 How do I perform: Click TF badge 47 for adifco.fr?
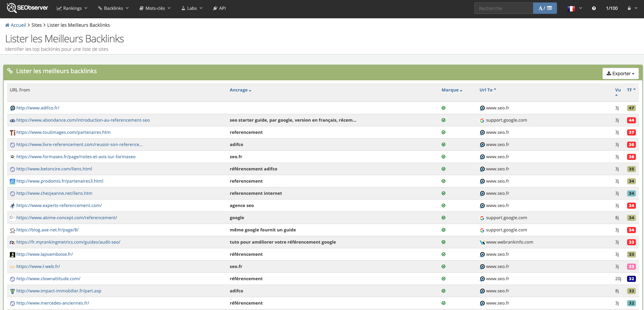click(x=631, y=108)
